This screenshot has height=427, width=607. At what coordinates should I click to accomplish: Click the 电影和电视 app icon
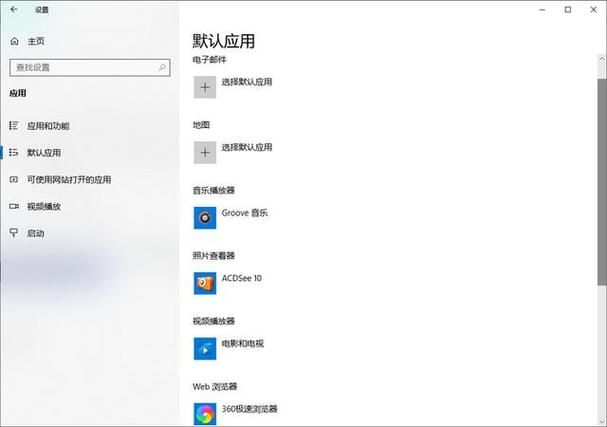[x=204, y=347]
